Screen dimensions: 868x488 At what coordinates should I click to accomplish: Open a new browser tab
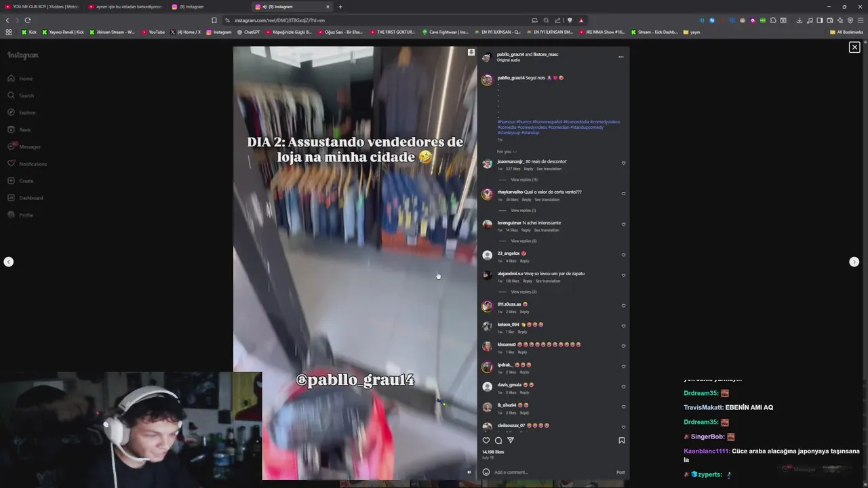point(340,7)
